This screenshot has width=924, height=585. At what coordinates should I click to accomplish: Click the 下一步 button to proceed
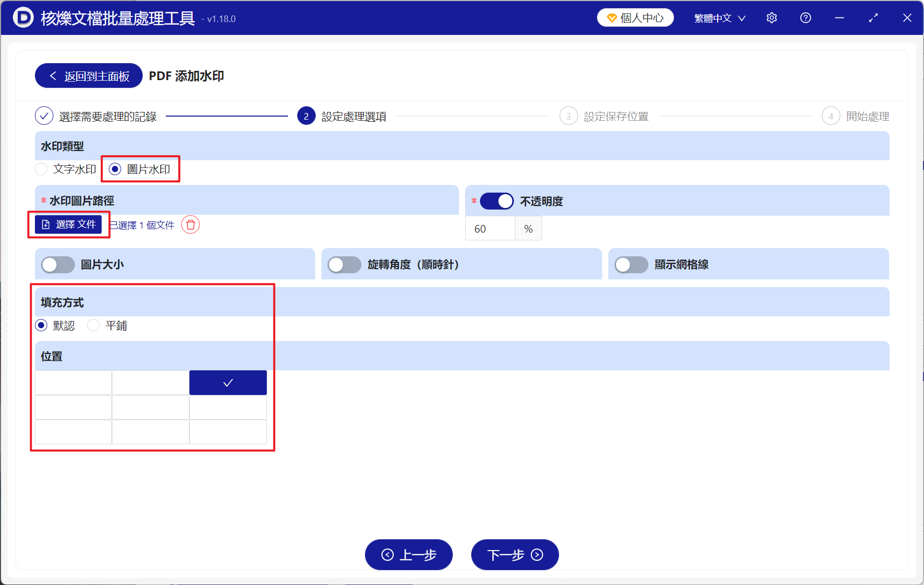pyautogui.click(x=514, y=555)
